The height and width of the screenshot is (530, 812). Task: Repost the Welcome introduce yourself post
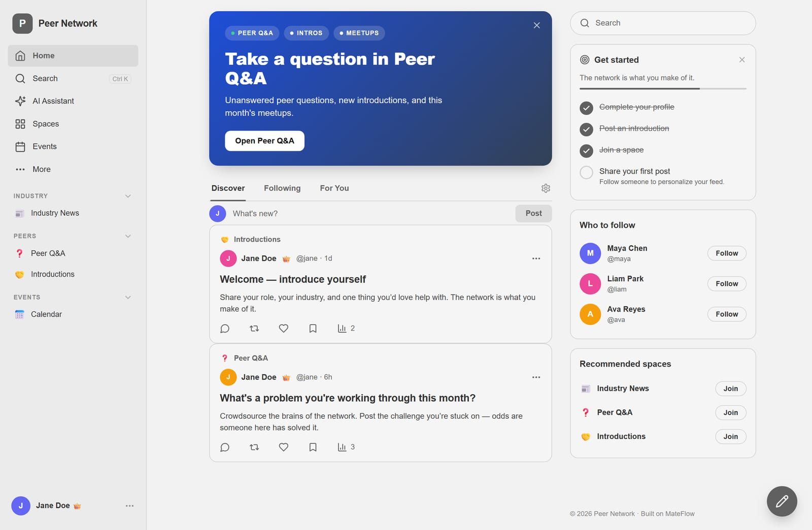tap(254, 328)
